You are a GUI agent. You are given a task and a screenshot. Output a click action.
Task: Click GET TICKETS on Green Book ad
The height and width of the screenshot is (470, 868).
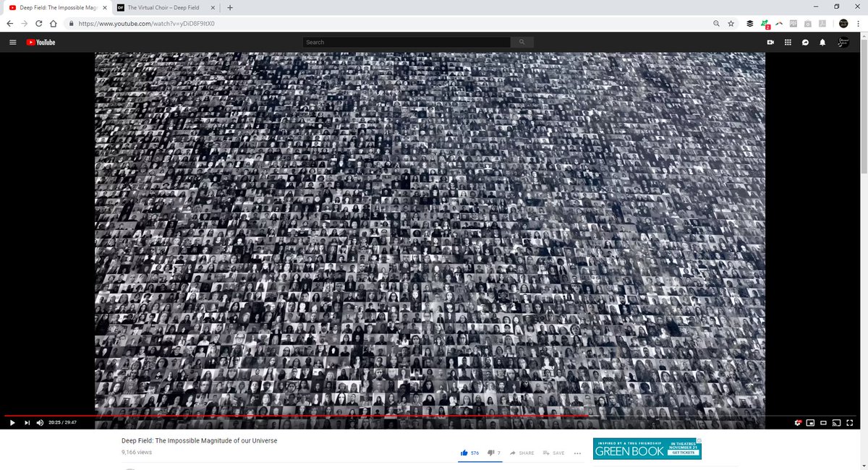click(684, 452)
